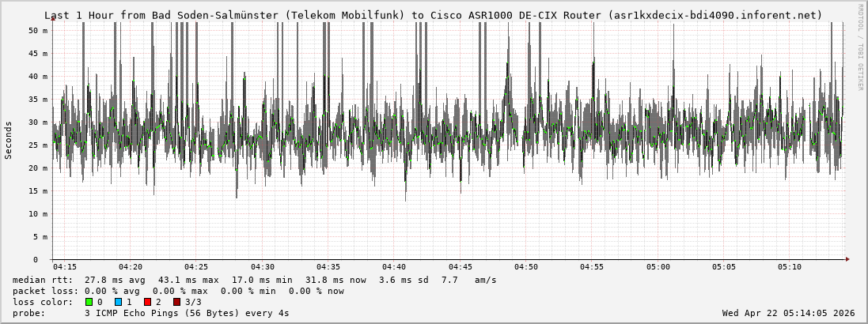The width and height of the screenshot is (868, 324).
Task: Click the 04:15 time axis label
Action: point(65,267)
